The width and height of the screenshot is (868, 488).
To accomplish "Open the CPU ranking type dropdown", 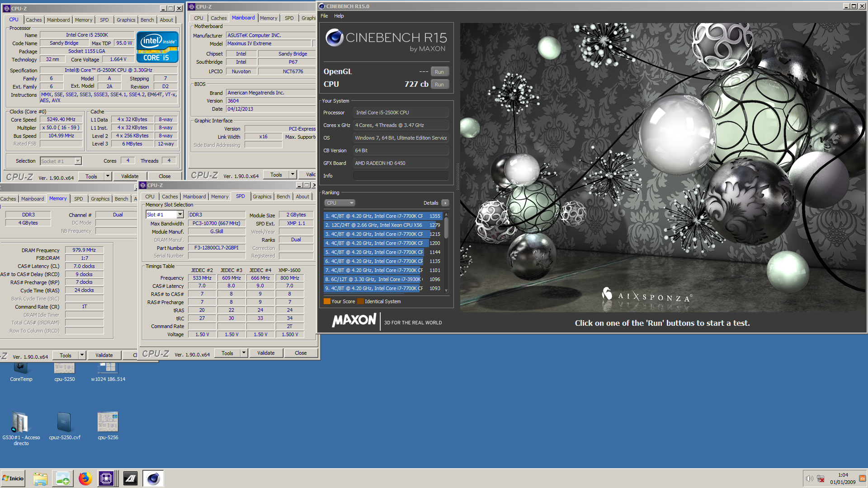I will click(340, 203).
